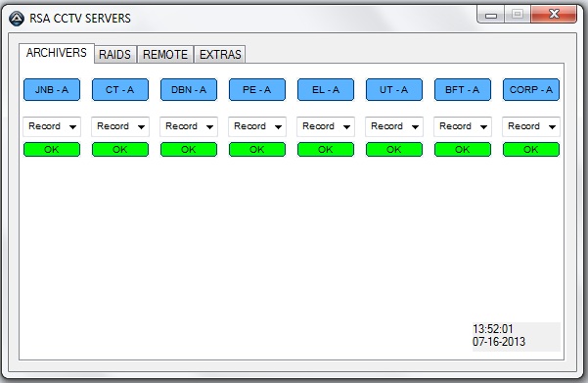The width and height of the screenshot is (588, 383).
Task: Click the UT - A server button
Action: pos(394,90)
